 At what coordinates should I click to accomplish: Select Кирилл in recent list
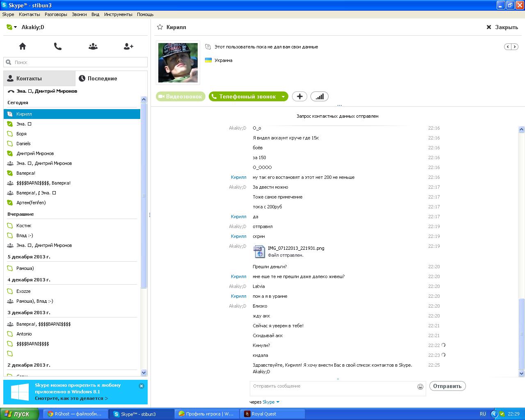click(x=72, y=114)
